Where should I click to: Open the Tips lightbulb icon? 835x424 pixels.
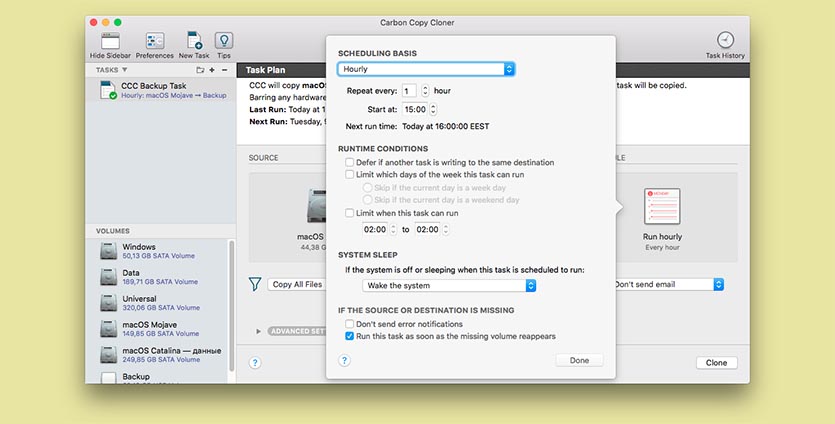tap(224, 40)
